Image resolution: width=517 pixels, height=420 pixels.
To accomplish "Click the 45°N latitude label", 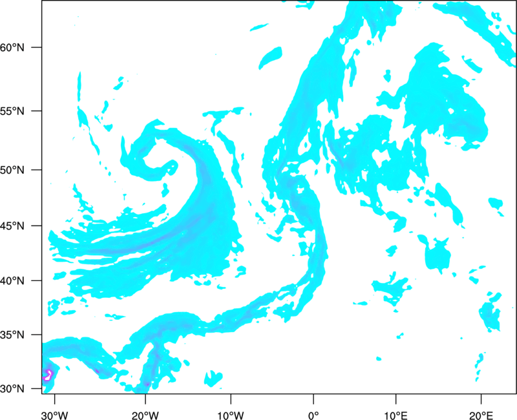I will (x=12, y=226).
